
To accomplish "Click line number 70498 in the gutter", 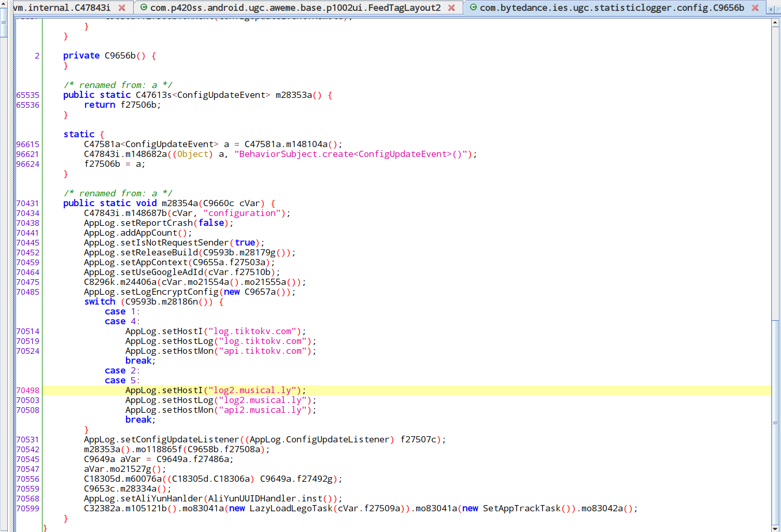I will 28,391.
